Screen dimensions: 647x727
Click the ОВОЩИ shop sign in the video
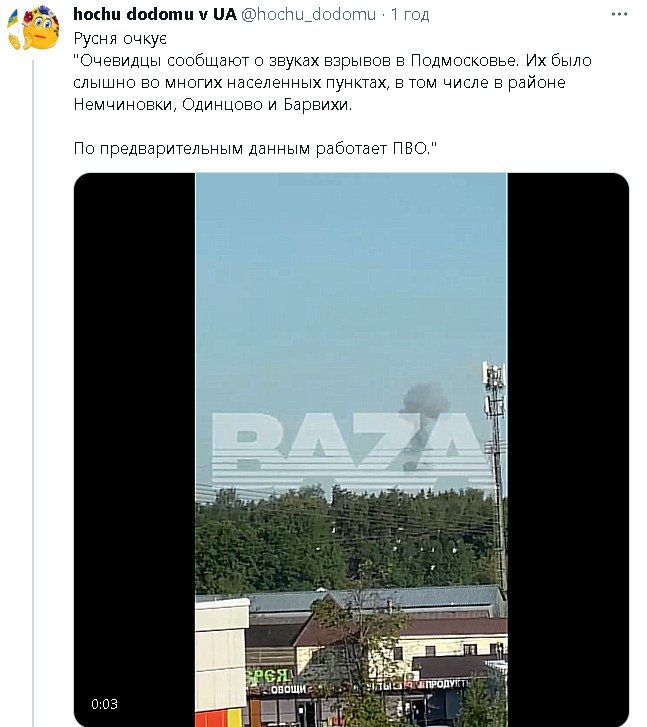[x=288, y=689]
